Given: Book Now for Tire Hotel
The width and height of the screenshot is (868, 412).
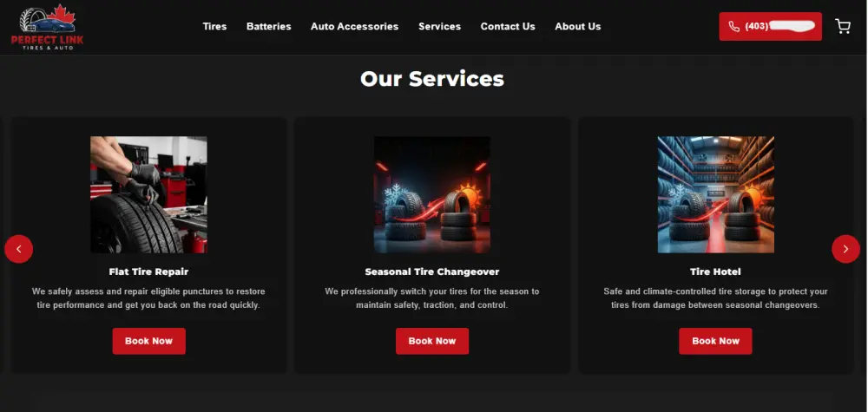Looking at the screenshot, I should coord(715,341).
